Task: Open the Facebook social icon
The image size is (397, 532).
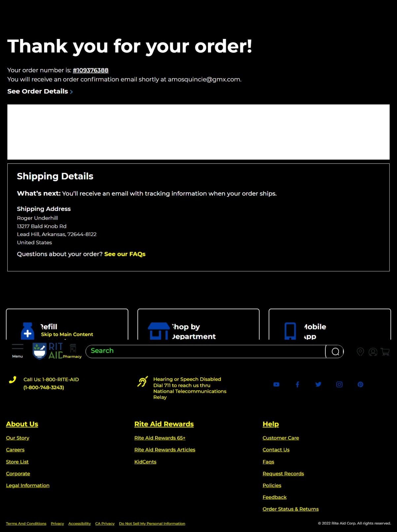Action: click(297, 384)
